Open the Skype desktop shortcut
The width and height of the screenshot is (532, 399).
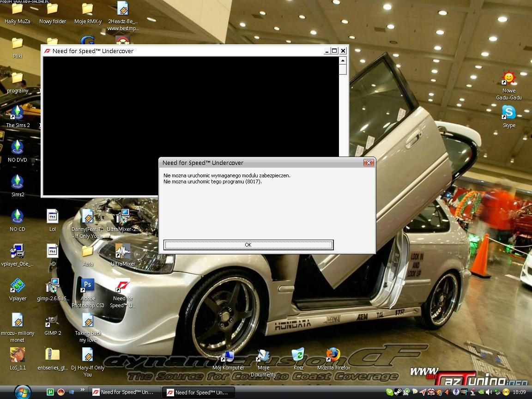(508, 112)
